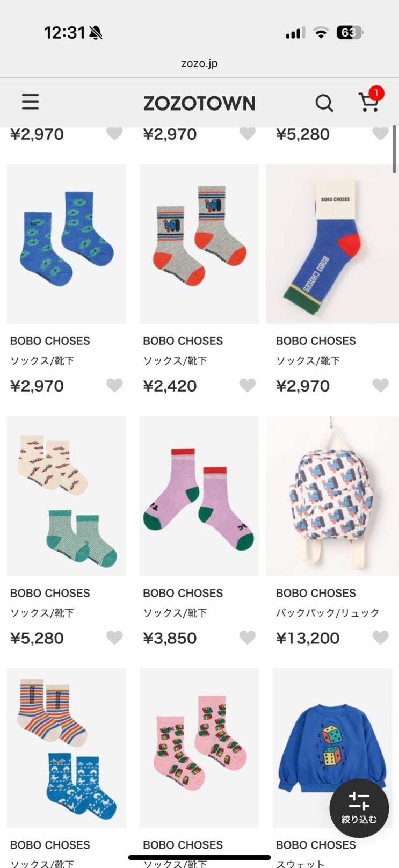399x868 pixels.
Task: Open the purple socks with green heels
Action: (x=199, y=496)
